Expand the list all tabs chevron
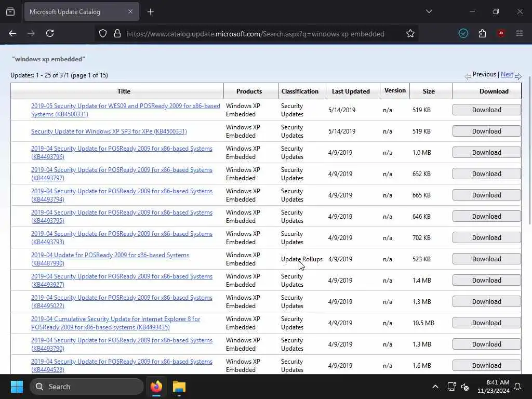 tap(429, 11)
